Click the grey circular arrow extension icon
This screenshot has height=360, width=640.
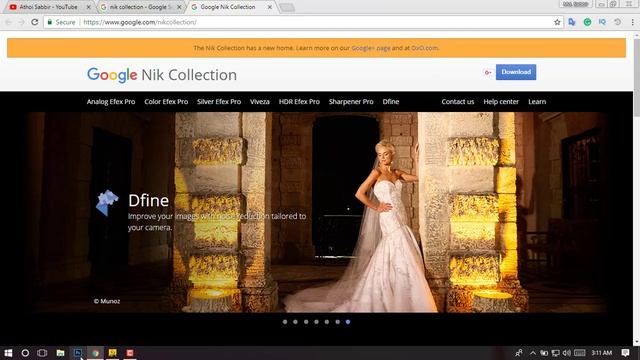click(x=618, y=22)
